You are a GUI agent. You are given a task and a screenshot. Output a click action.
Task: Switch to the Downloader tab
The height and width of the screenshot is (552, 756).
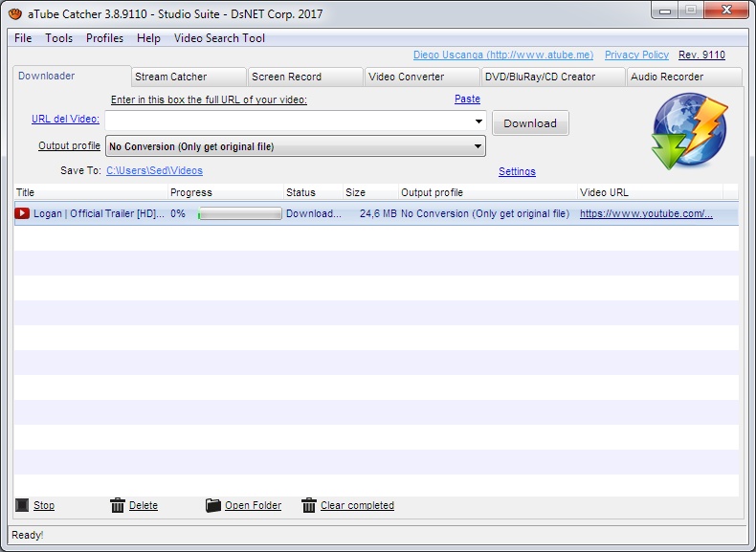pyautogui.click(x=72, y=76)
